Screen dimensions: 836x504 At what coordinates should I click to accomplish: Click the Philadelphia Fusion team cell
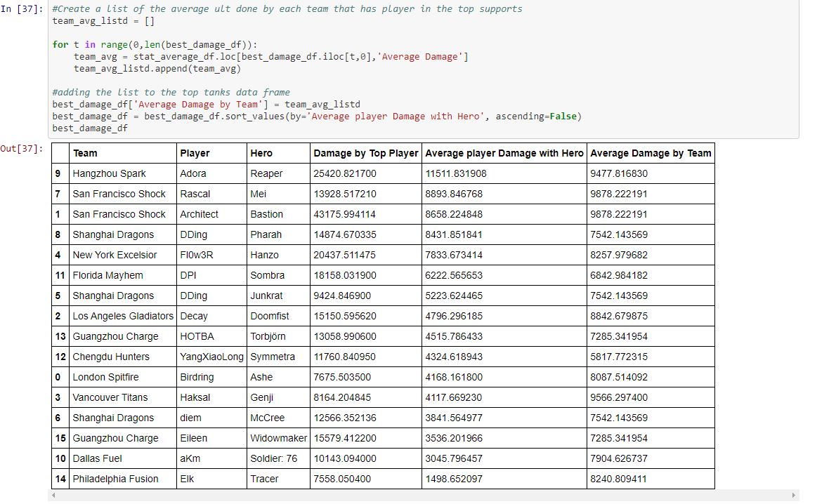coord(115,479)
